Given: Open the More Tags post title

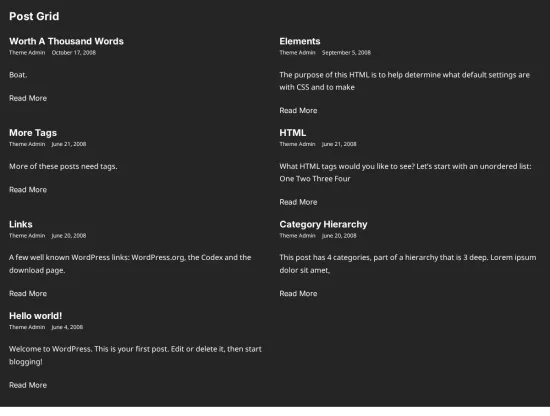Looking at the screenshot, I should coord(33,133).
